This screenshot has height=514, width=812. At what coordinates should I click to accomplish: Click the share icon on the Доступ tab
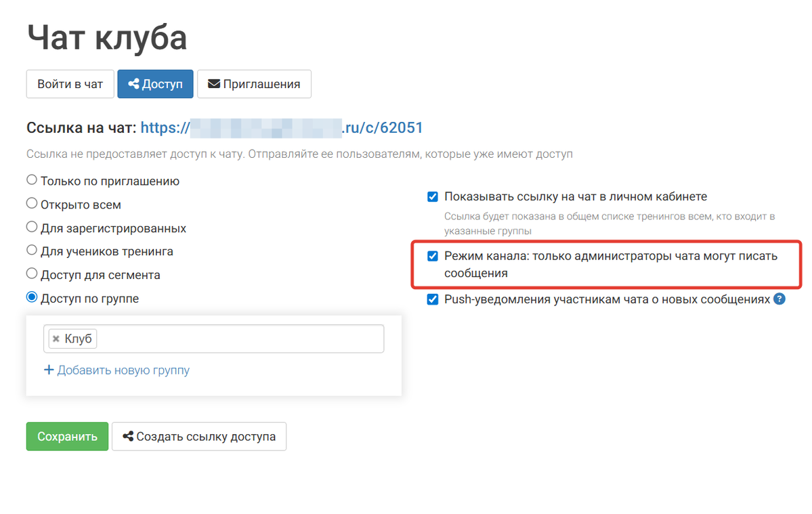(x=133, y=83)
